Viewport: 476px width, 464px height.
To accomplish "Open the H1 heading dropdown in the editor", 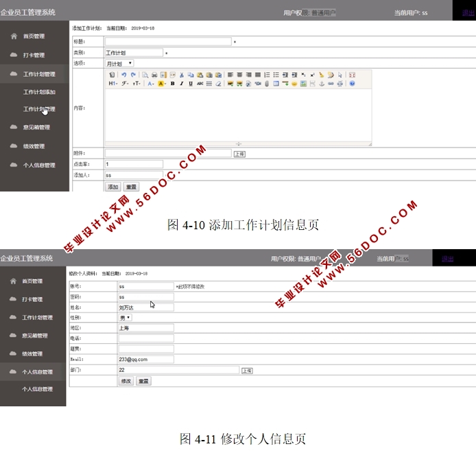I will pos(113,84).
